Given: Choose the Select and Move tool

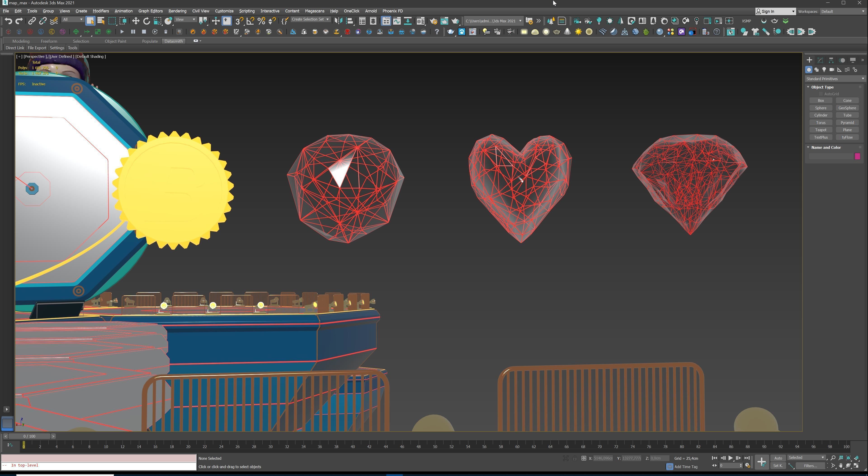Looking at the screenshot, I should (135, 21).
